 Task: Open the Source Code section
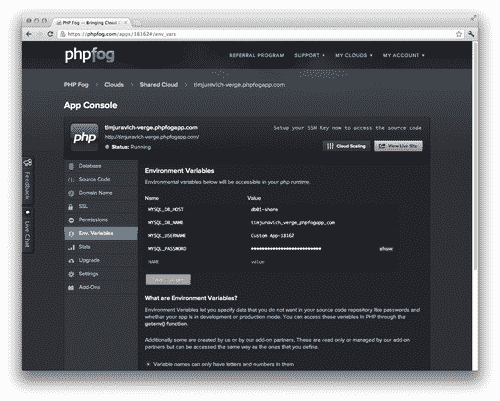[x=101, y=180]
